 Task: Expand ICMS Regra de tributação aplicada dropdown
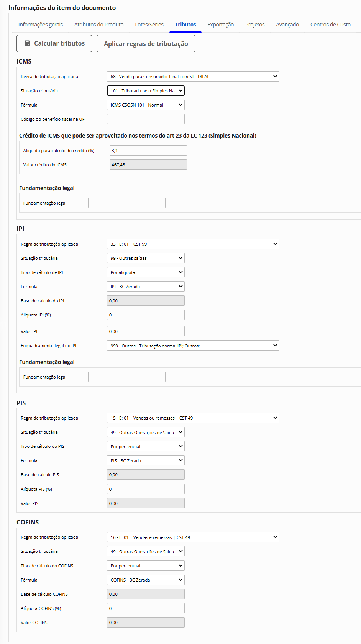pyautogui.click(x=193, y=77)
